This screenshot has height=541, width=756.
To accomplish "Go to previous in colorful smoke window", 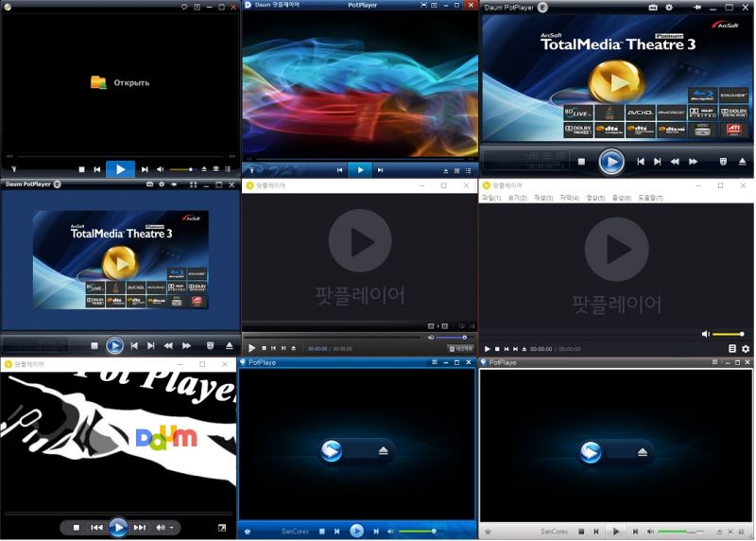I will 339,170.
